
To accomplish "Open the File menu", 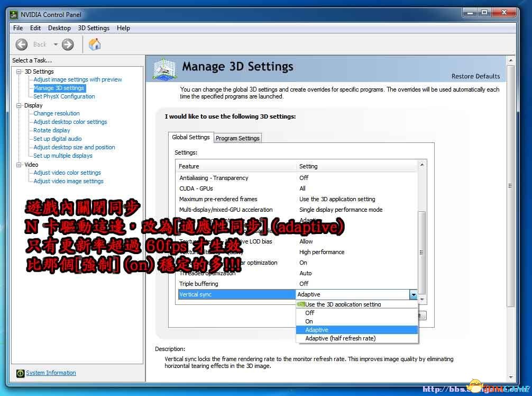I will click(18, 28).
